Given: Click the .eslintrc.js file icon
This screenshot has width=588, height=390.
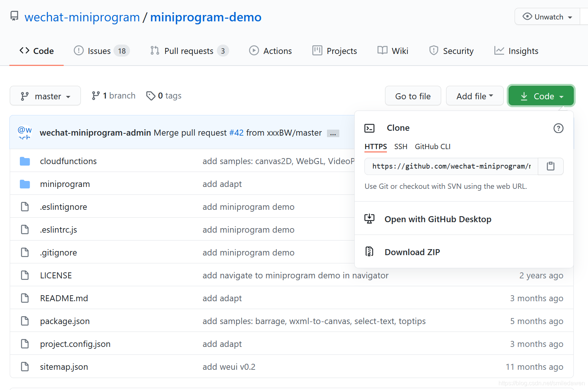Looking at the screenshot, I should (25, 230).
